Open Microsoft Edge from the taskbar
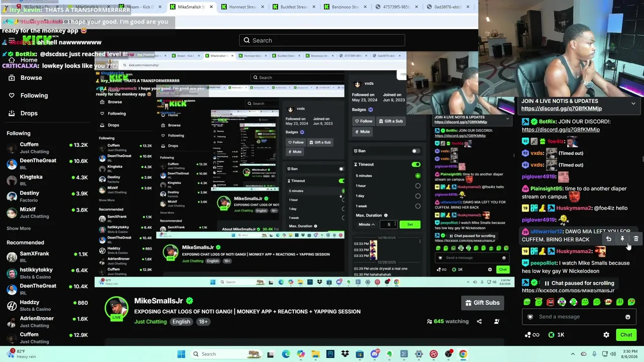Screen dimensions: 644x362 pyautogui.click(x=286, y=354)
